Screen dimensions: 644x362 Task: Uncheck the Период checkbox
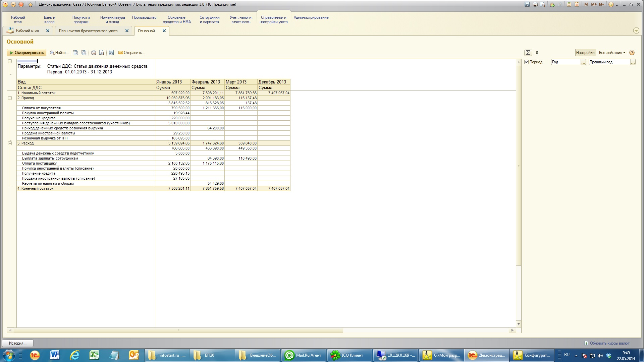[x=527, y=62]
